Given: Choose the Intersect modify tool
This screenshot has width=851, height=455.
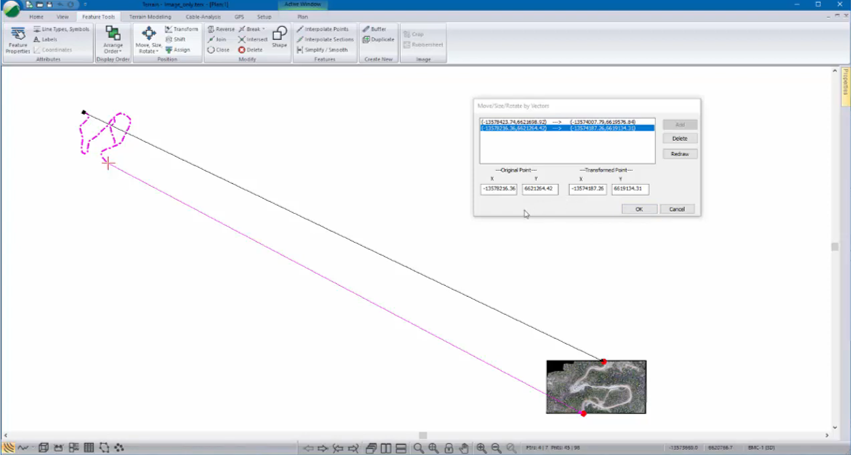Looking at the screenshot, I should (252, 39).
